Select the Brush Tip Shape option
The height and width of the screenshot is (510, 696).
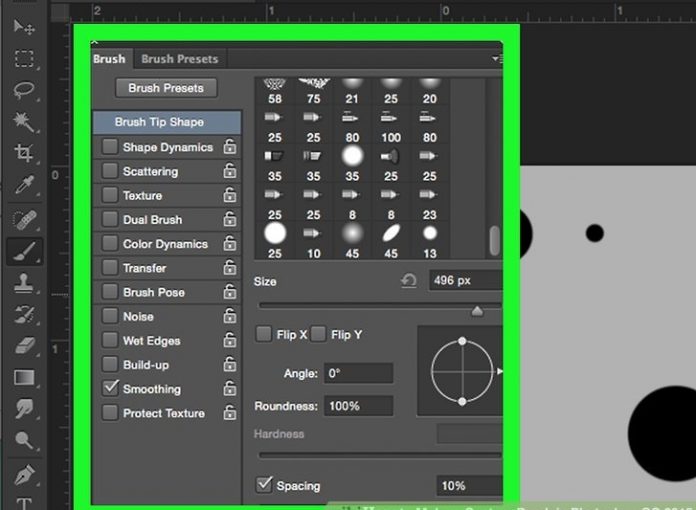pos(160,122)
